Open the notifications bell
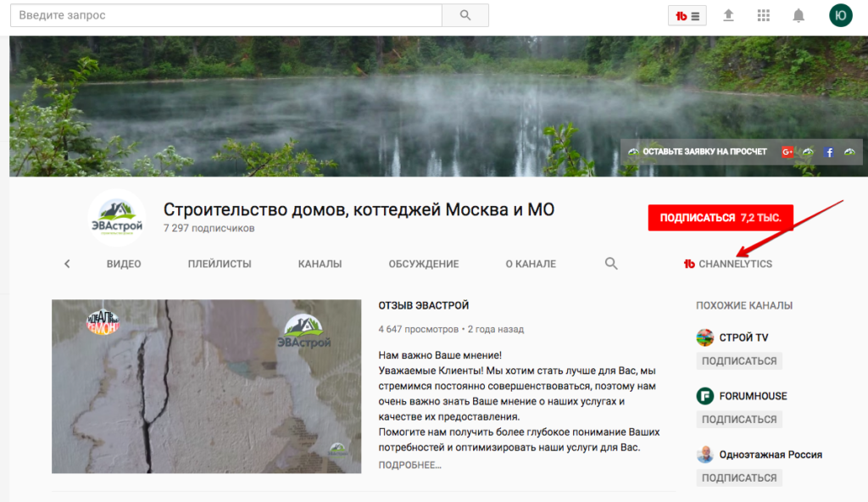868x502 pixels. click(798, 15)
